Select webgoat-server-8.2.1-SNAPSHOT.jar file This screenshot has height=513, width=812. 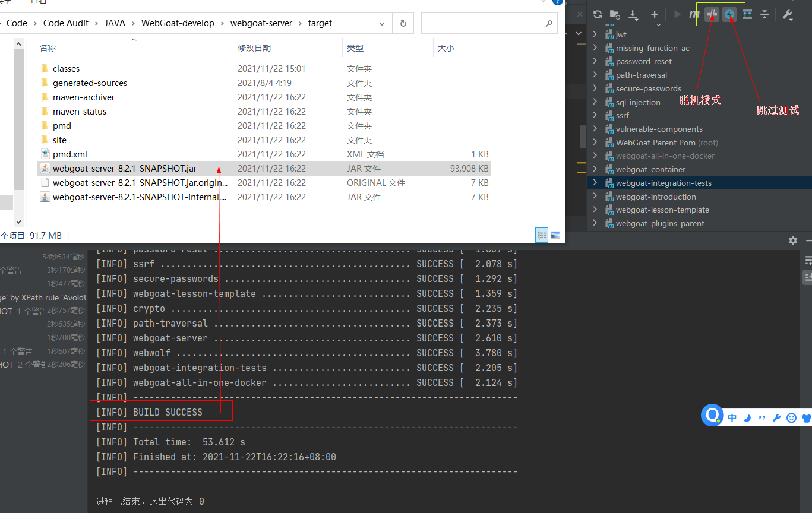point(264,169)
